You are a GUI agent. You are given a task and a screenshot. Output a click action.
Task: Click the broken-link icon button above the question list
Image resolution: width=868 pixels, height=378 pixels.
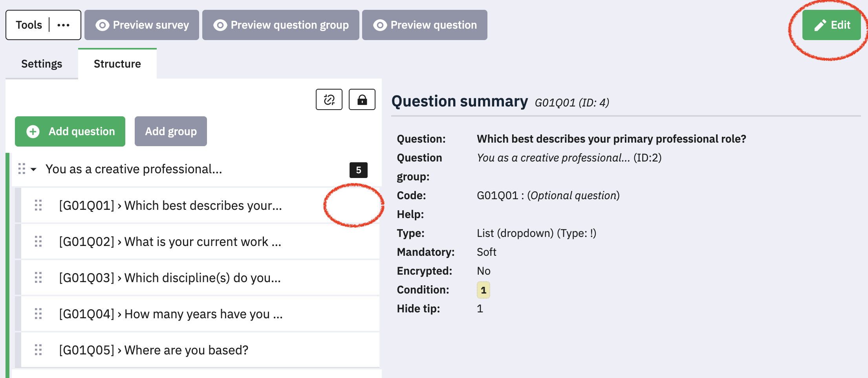pos(329,100)
